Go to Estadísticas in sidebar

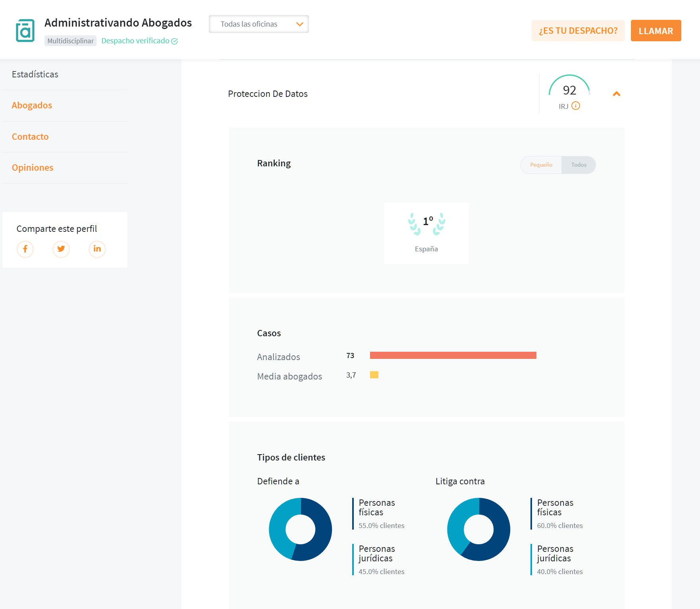click(x=35, y=74)
